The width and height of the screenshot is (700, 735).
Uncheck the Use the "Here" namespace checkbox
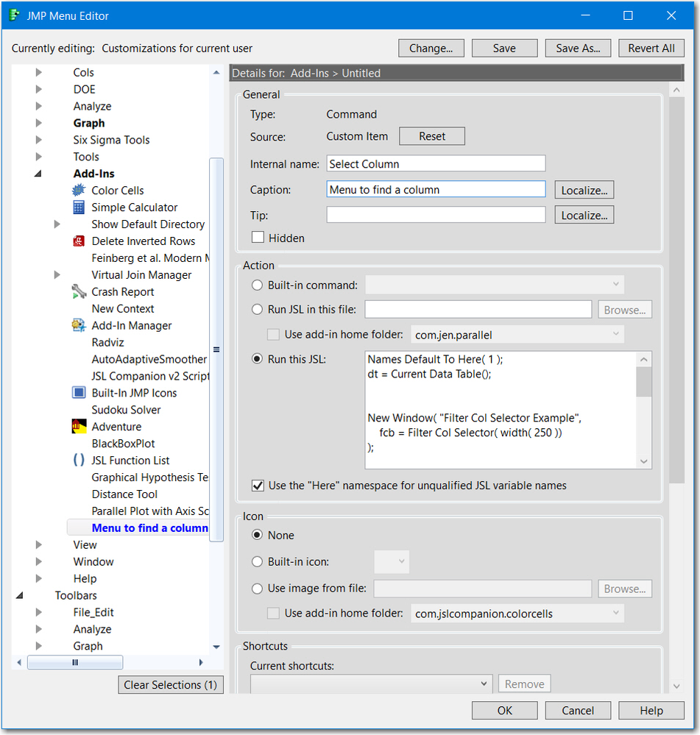(258, 486)
